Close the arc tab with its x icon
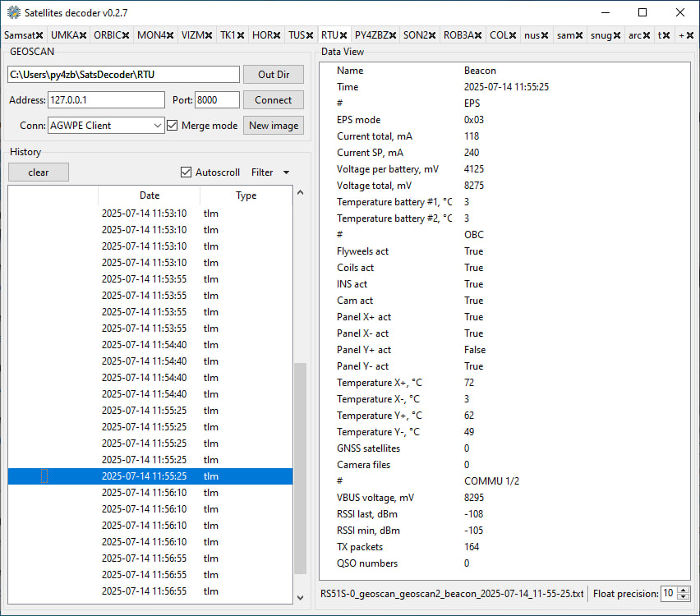The width and height of the screenshot is (700, 616). coord(647,35)
